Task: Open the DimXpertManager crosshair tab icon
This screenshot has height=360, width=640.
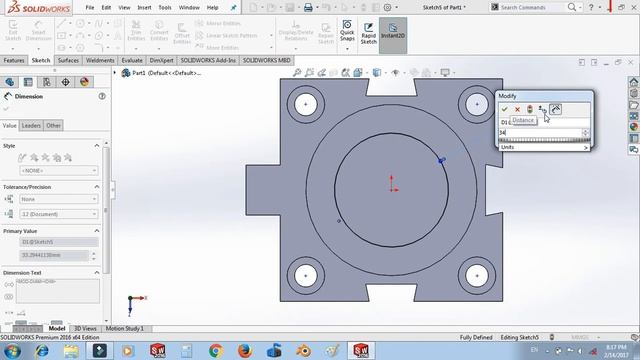Action: pos(65,82)
